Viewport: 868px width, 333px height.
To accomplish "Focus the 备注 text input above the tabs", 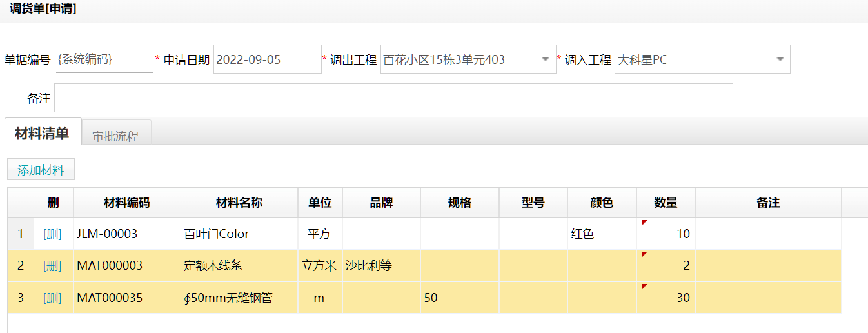I will tap(393, 98).
